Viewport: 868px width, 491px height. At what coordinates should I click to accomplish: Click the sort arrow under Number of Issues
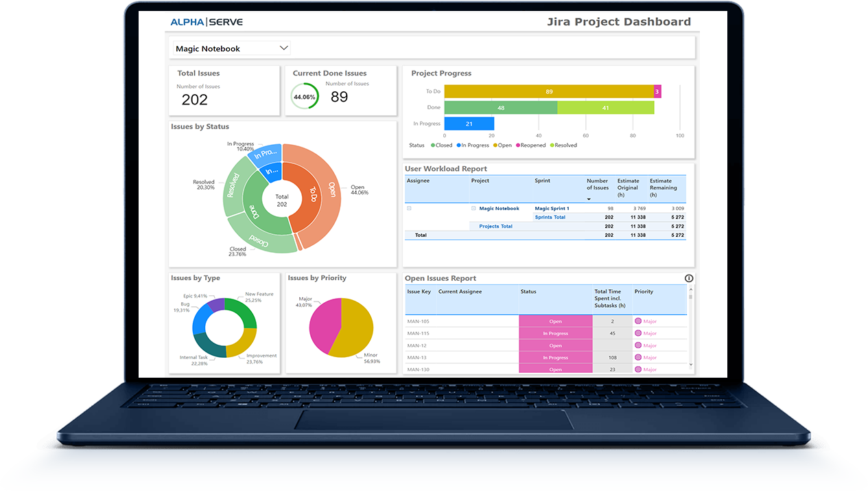[589, 198]
